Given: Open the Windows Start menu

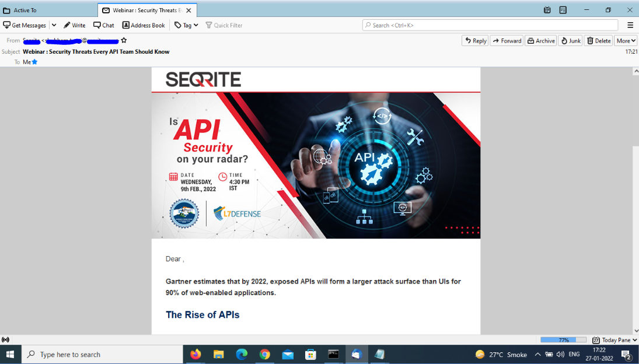Looking at the screenshot, I should (x=10, y=354).
